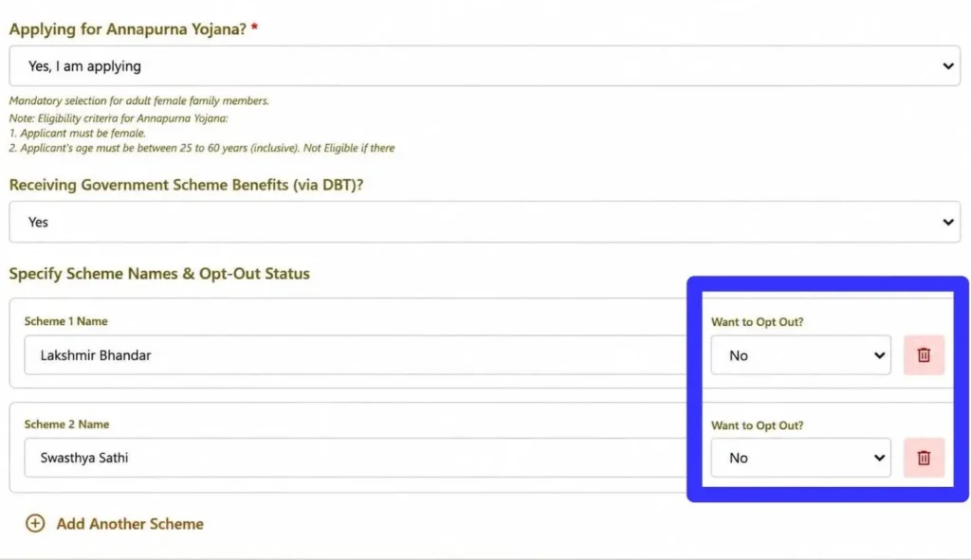Delete the Lakshmir Bhandar scheme row
The image size is (971, 560).
coord(924,355)
